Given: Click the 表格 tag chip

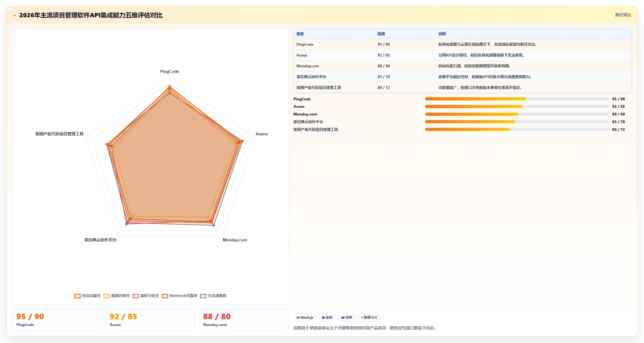Looking at the screenshot, I should (x=327, y=317).
